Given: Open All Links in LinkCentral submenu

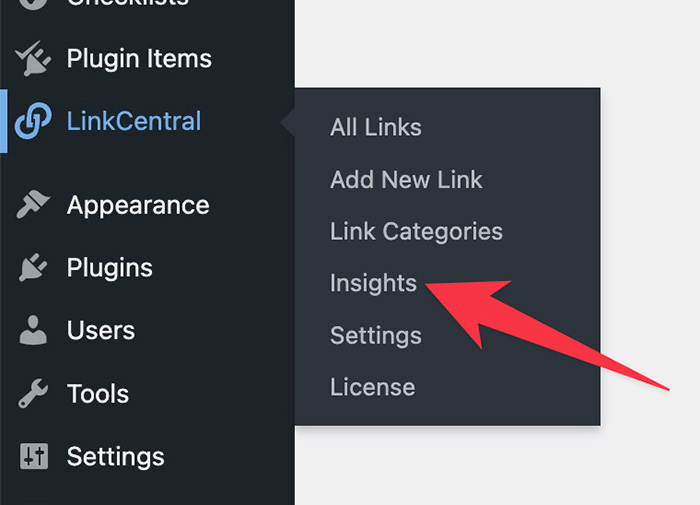Looking at the screenshot, I should 376,128.
